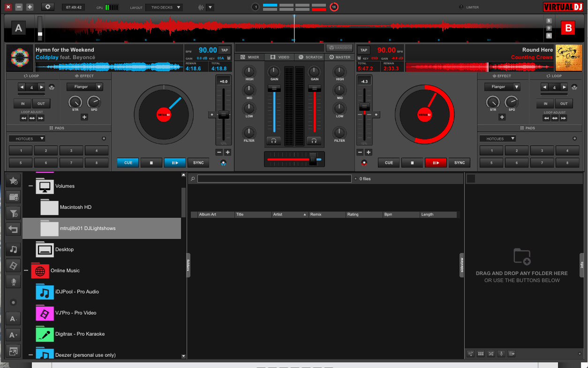The width and height of the screenshot is (588, 368).
Task: Click deck A loop vinyl icon next to loop size
Action: tap(52, 87)
